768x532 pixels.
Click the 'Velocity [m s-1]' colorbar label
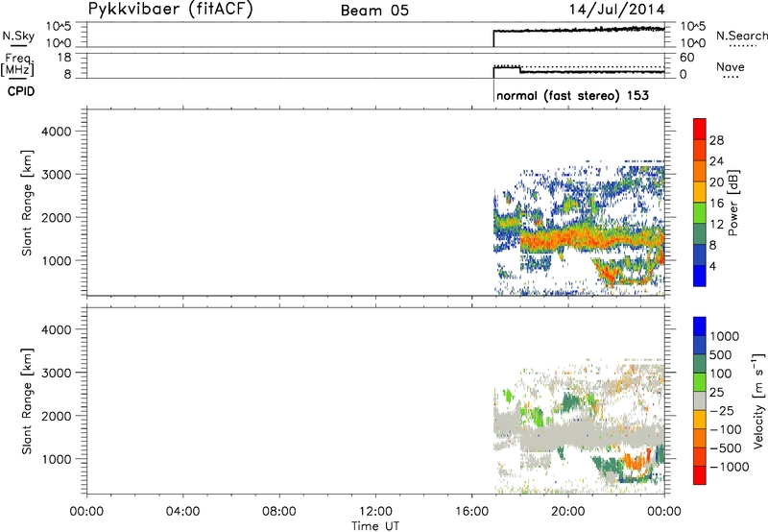tap(758, 401)
